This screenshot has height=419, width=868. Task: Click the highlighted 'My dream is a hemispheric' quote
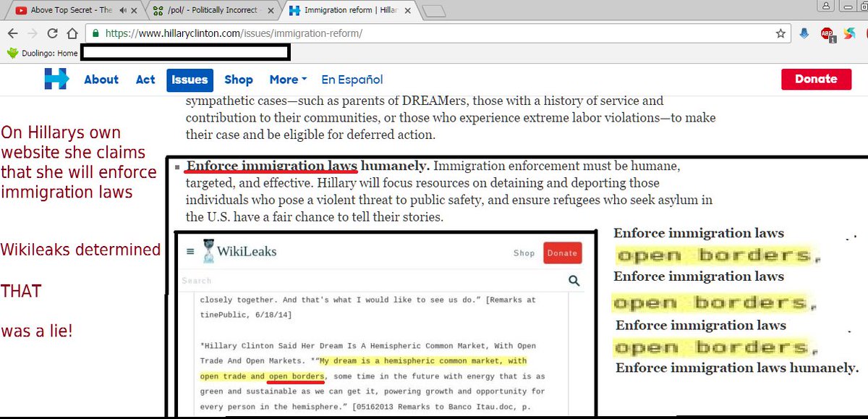[x=363, y=368]
